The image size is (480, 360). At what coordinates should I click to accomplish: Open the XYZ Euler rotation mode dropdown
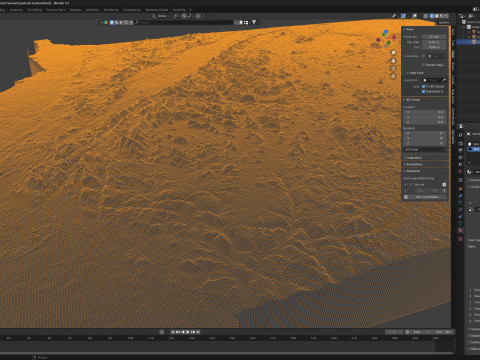coord(425,150)
